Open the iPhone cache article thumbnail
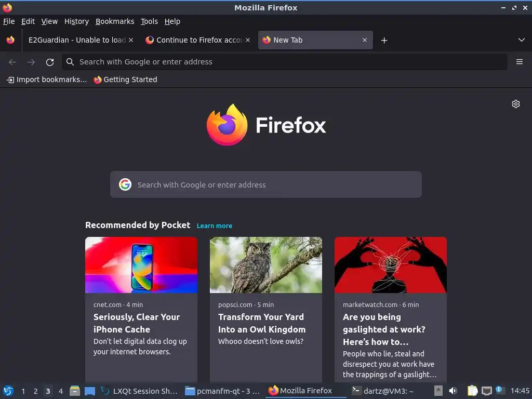Image resolution: width=532 pixels, height=399 pixels. [141, 265]
